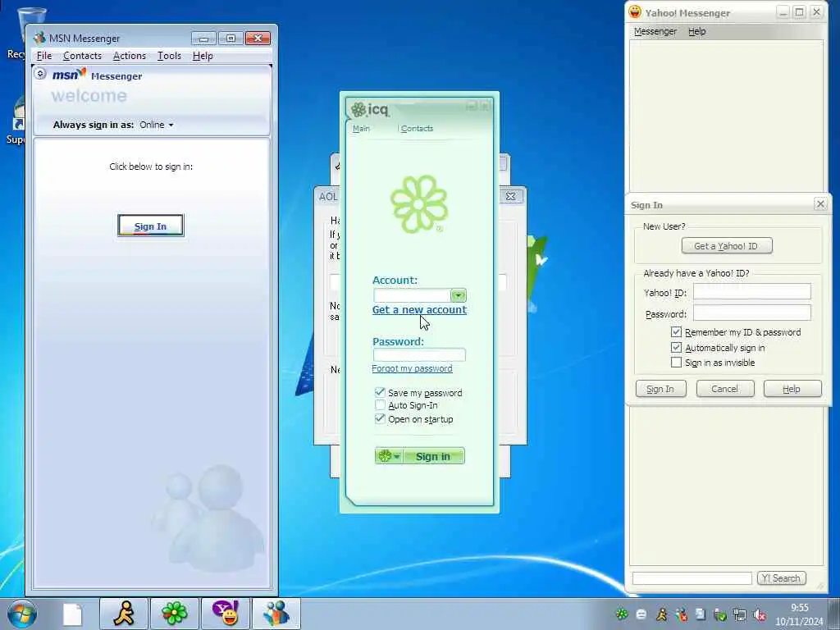Collapse the MSN Messenger header with round expander
840x630 pixels.
click(40, 73)
